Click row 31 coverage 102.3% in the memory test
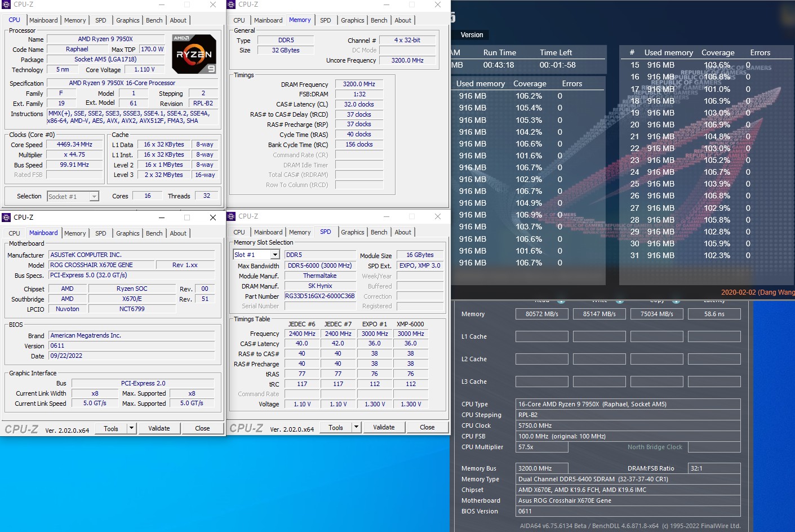795x532 pixels. point(717,256)
